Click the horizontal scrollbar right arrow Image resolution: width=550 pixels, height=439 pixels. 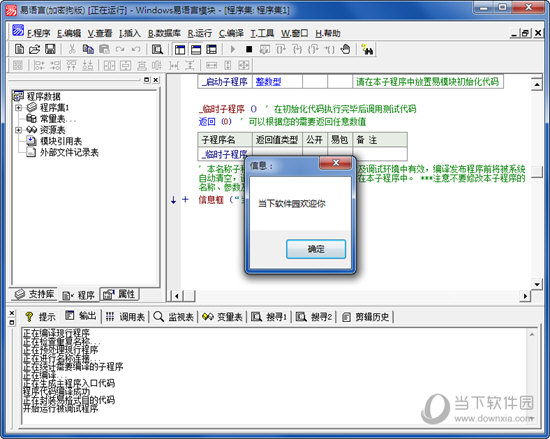point(525,296)
